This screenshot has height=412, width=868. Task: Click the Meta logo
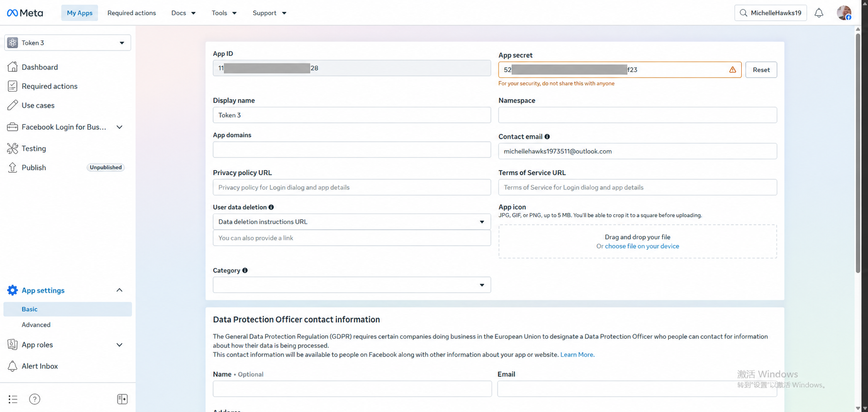(25, 13)
